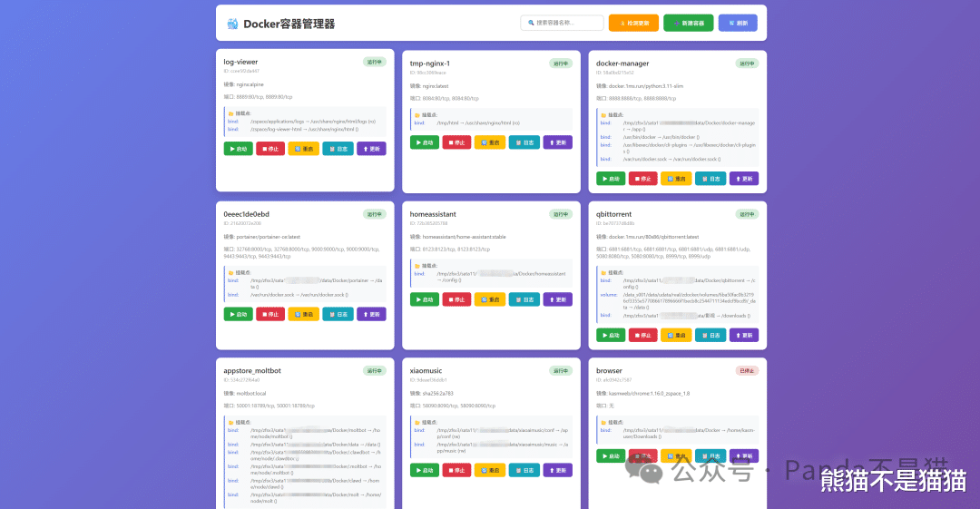Click the blue 刷新 button in header

738,23
